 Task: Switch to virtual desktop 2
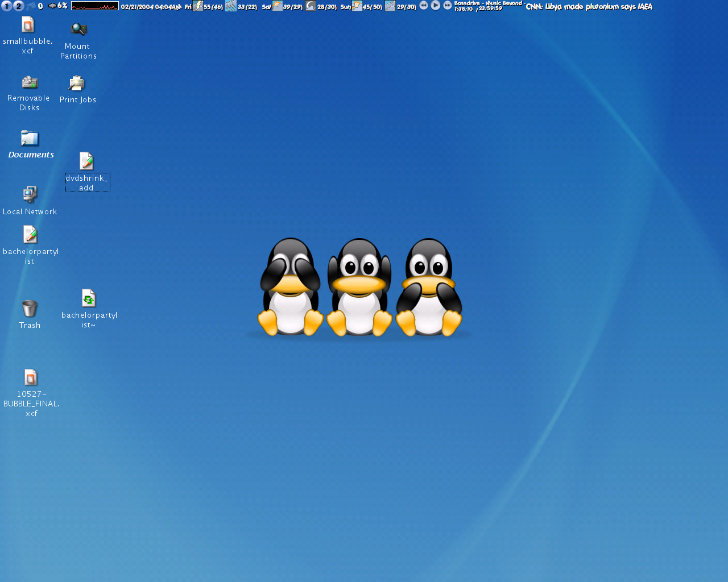[18, 6]
